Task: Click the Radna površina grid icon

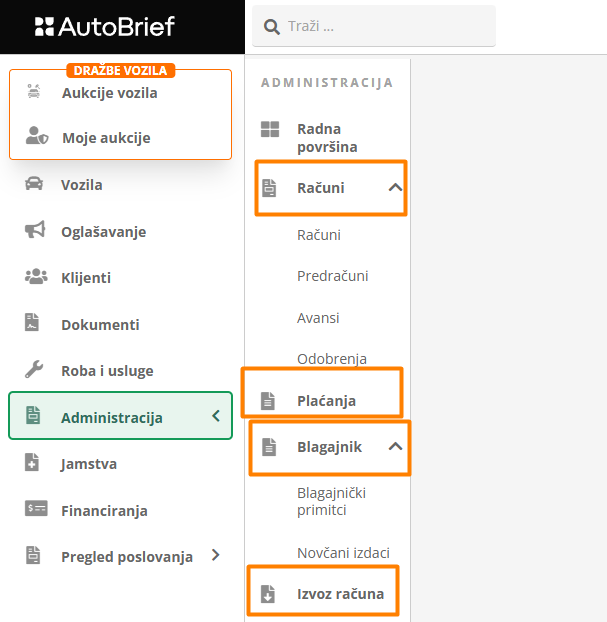Action: pos(270,129)
